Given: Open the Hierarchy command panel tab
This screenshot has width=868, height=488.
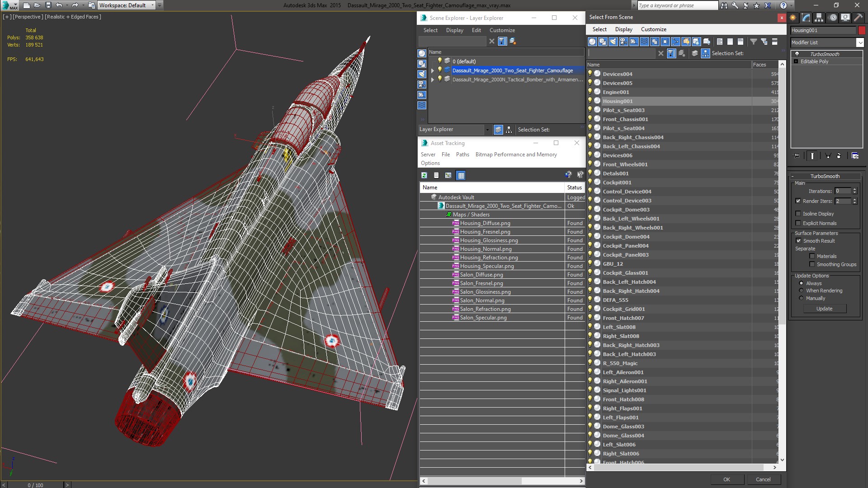Looking at the screenshot, I should pyautogui.click(x=819, y=18).
